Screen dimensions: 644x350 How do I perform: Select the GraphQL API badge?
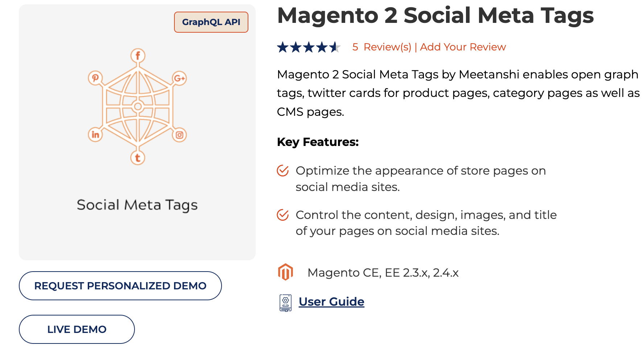tap(211, 22)
